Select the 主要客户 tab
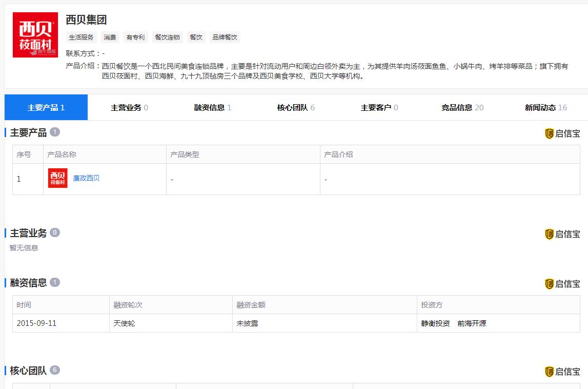Viewport: 588px width, 389px height. [379, 108]
